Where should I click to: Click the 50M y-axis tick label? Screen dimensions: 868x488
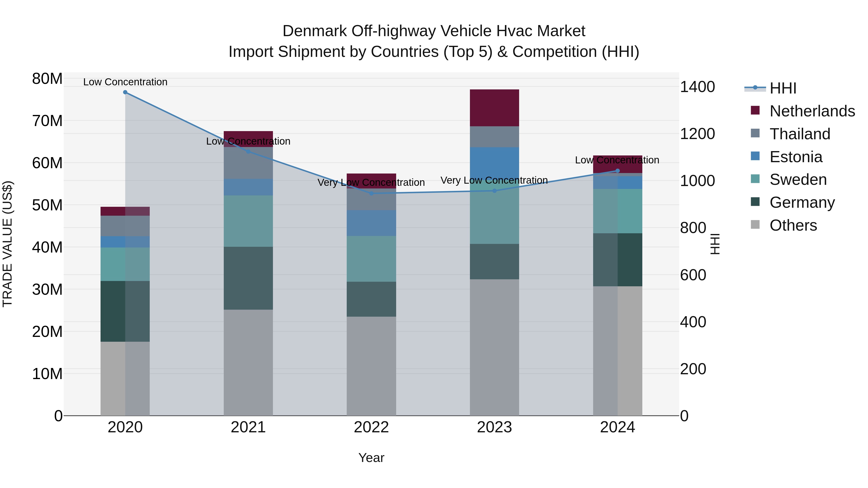click(x=47, y=205)
